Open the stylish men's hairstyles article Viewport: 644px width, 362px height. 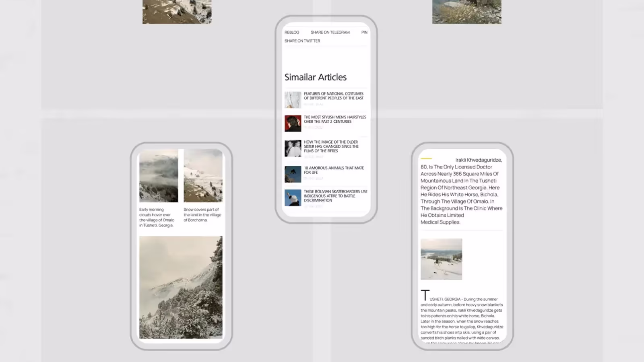[x=335, y=119]
